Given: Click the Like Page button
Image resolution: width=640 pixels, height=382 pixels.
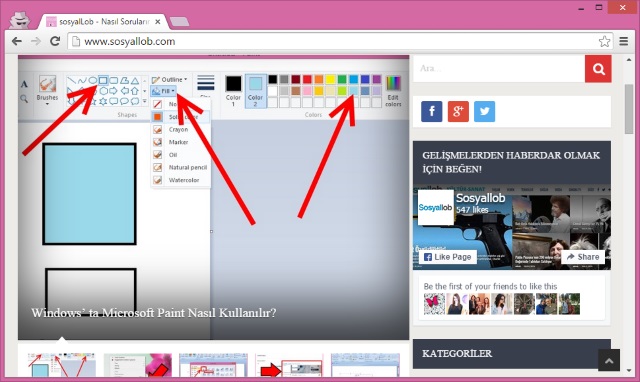Looking at the screenshot, I should pyautogui.click(x=448, y=257).
